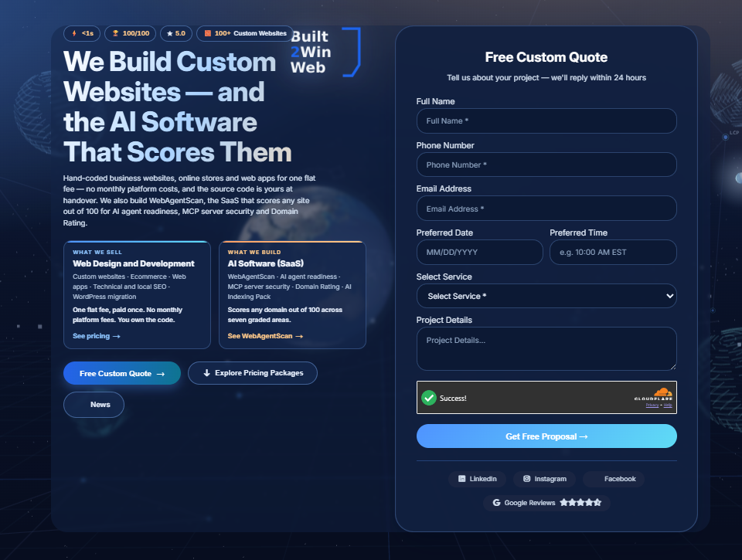Click the WHAT WE SELL label
742x560 pixels.
[x=97, y=252]
